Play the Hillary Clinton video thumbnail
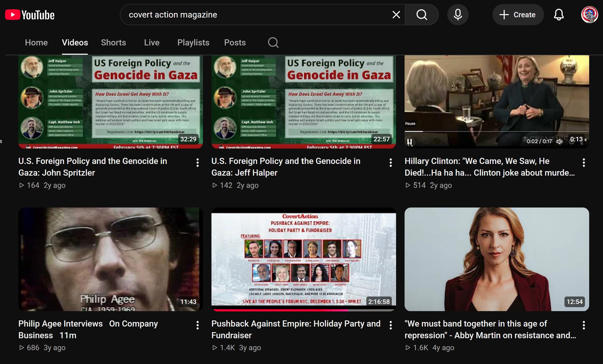603x364 pixels. click(497, 102)
